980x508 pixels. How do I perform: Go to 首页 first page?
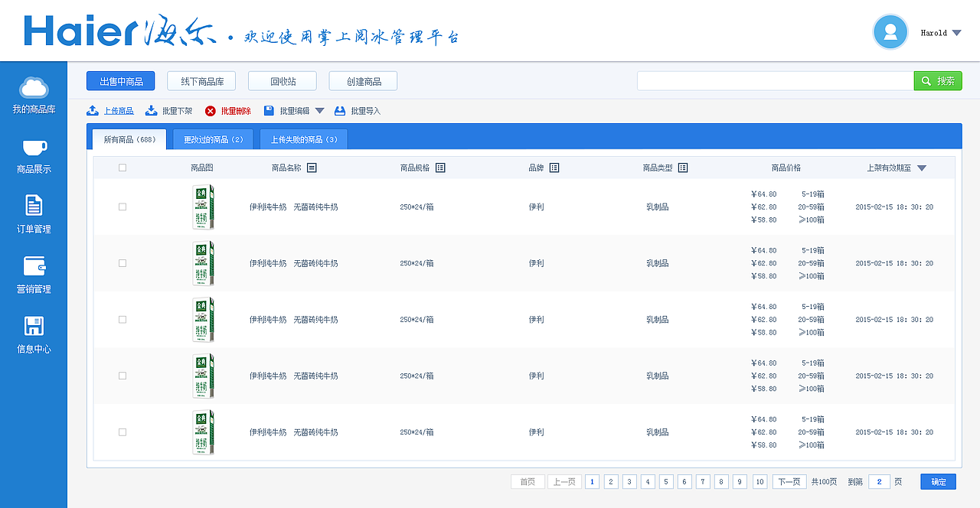(528, 482)
